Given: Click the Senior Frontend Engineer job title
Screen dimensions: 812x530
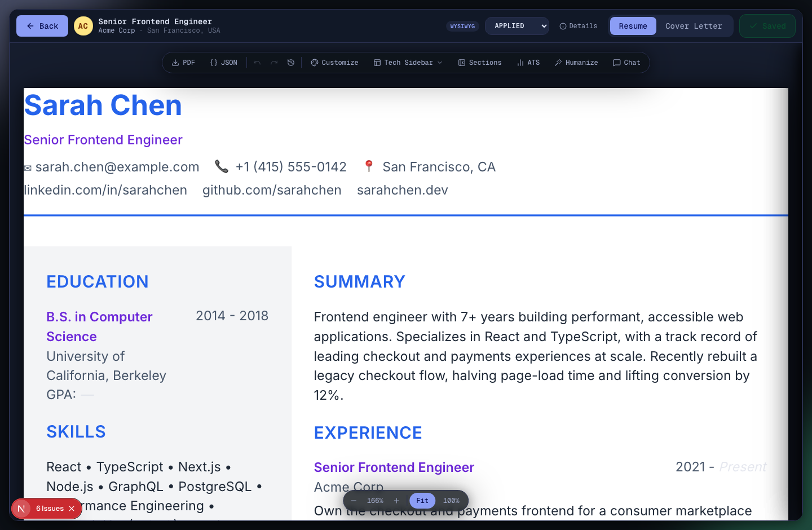Looking at the screenshot, I should coord(394,467).
